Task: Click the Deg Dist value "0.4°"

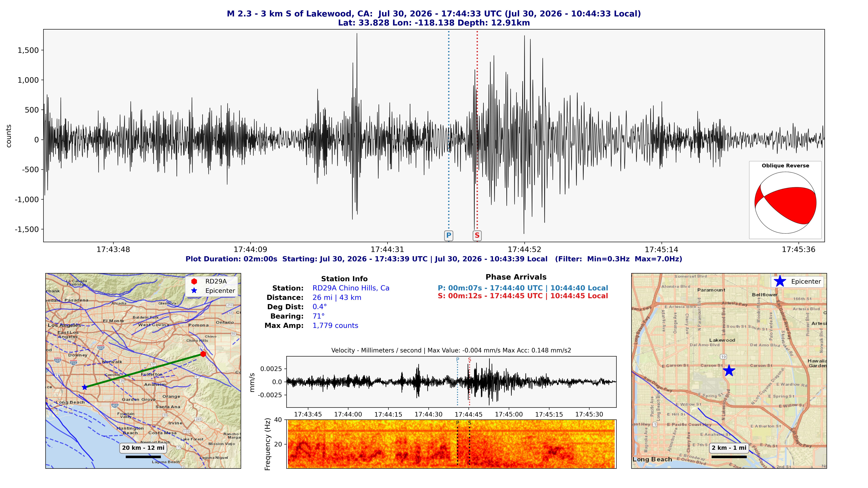Action: [x=319, y=307]
